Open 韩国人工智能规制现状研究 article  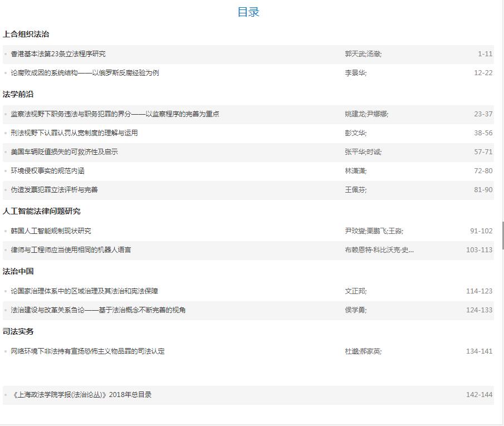tap(51, 231)
